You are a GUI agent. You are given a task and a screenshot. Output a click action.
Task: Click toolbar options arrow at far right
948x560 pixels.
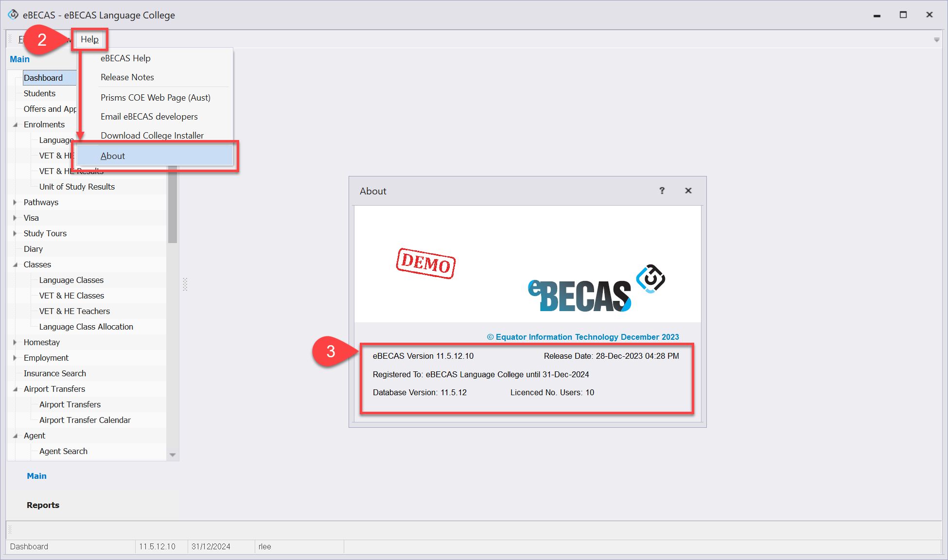click(936, 40)
